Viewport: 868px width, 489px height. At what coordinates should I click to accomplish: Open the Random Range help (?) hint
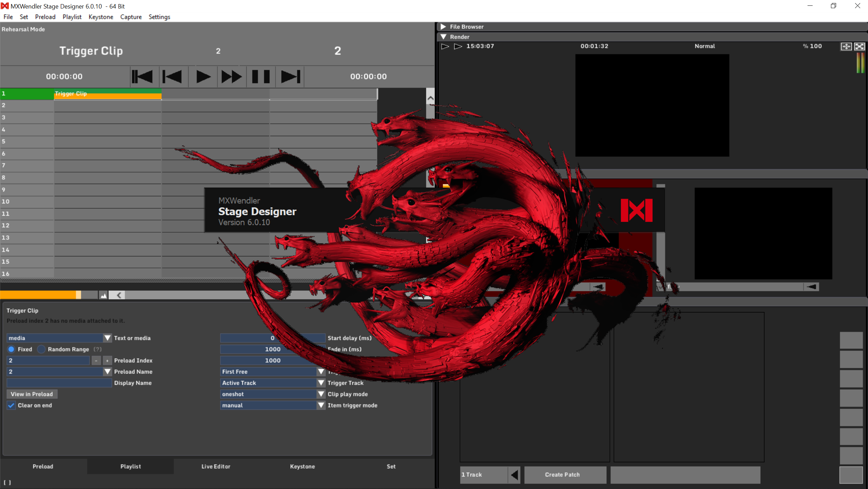98,349
